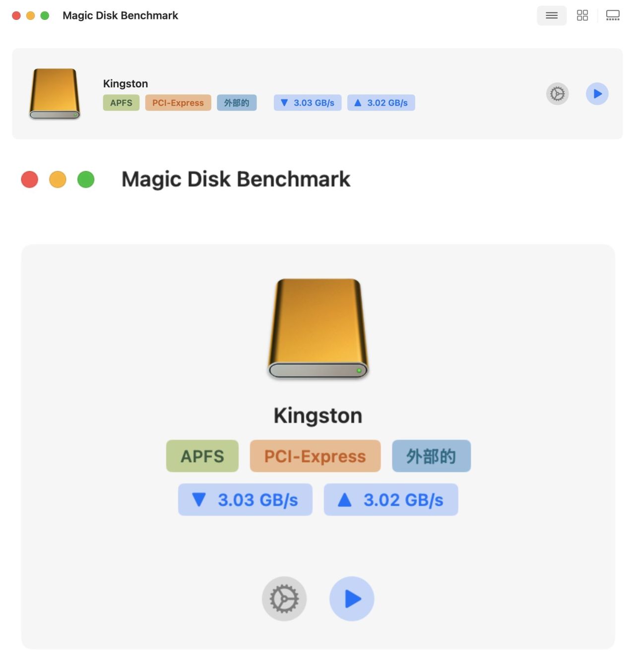Screen dimensions: 635x672
Task: Click the large 3.03 GB/s read speed badge
Action: tap(245, 500)
